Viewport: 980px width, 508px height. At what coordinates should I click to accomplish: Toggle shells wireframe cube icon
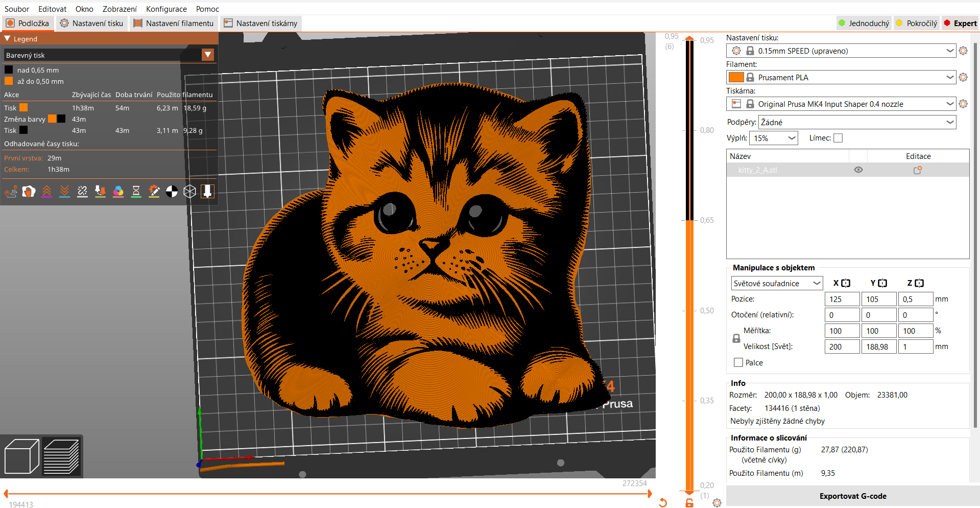click(189, 192)
